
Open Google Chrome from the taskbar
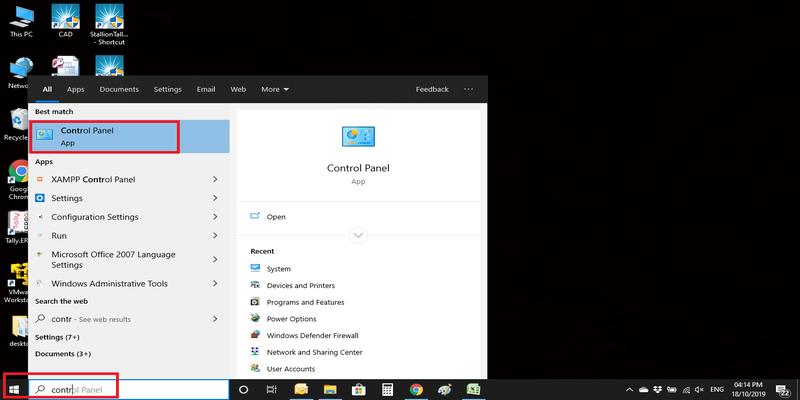click(x=416, y=389)
